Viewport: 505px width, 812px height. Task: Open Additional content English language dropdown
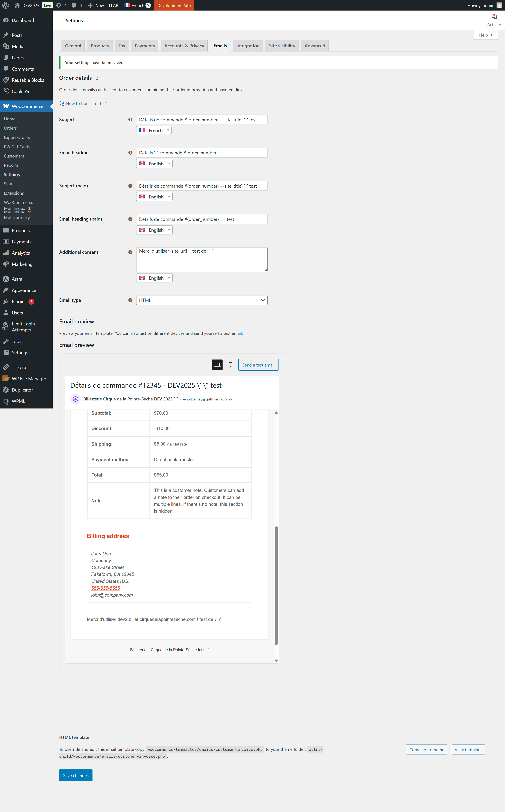pyautogui.click(x=154, y=278)
